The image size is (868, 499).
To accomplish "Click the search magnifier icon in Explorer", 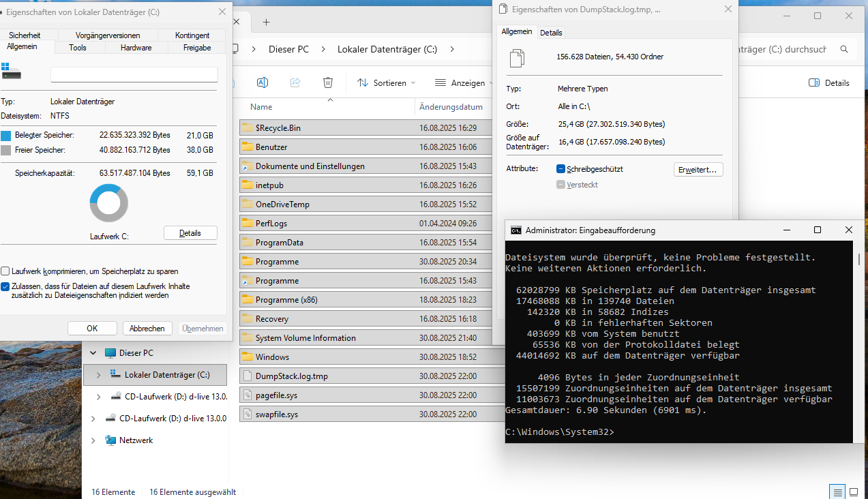I will point(844,49).
